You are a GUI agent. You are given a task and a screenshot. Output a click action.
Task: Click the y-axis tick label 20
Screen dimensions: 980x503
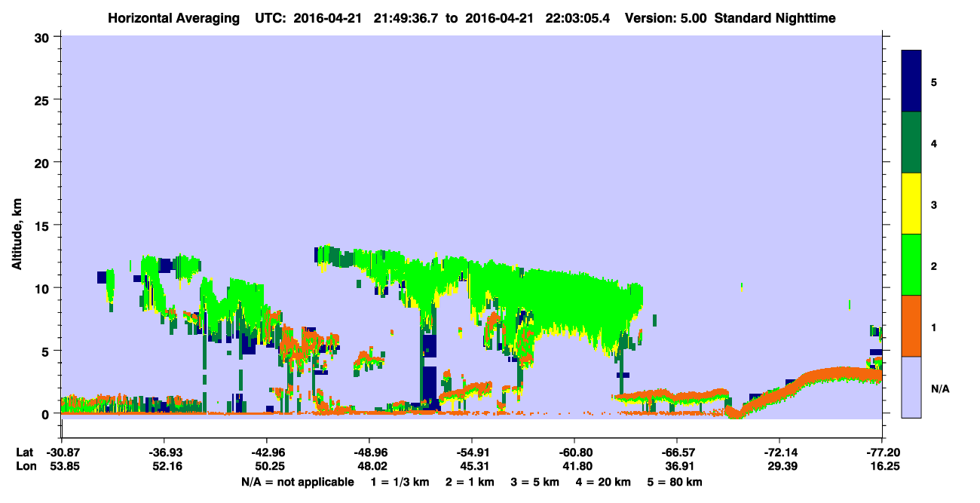(43, 162)
